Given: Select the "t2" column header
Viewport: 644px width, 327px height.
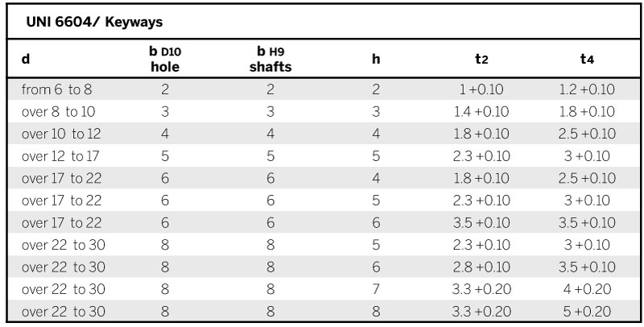Looking at the screenshot, I should (x=481, y=60).
